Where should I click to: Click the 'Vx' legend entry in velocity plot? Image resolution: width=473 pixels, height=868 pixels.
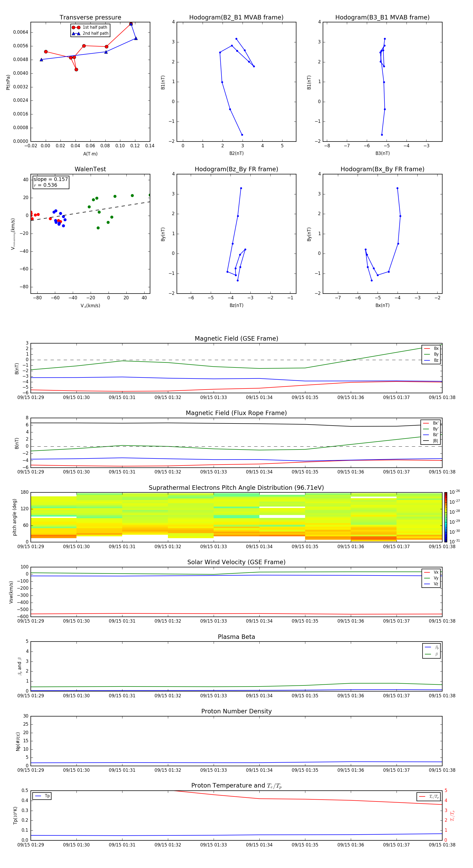click(431, 572)
